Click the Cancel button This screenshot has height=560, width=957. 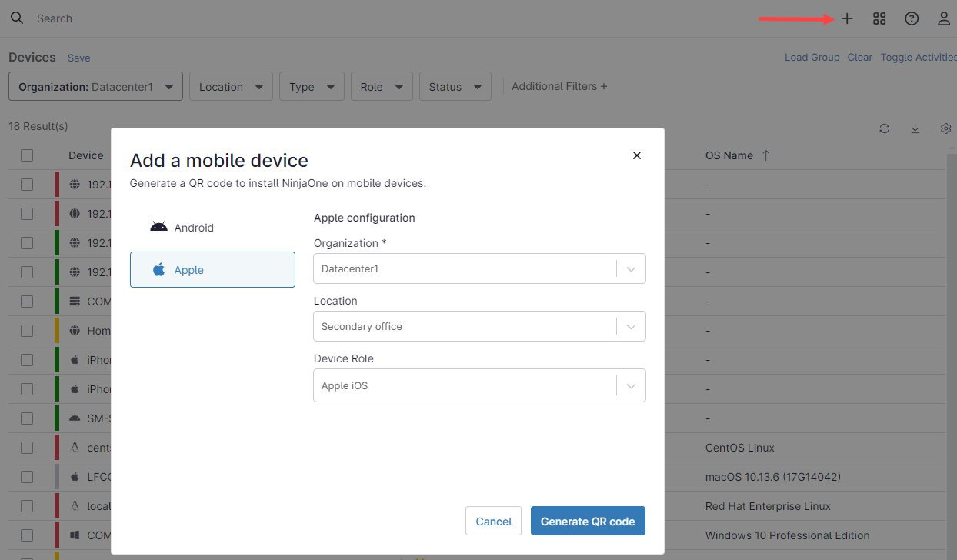[493, 522]
